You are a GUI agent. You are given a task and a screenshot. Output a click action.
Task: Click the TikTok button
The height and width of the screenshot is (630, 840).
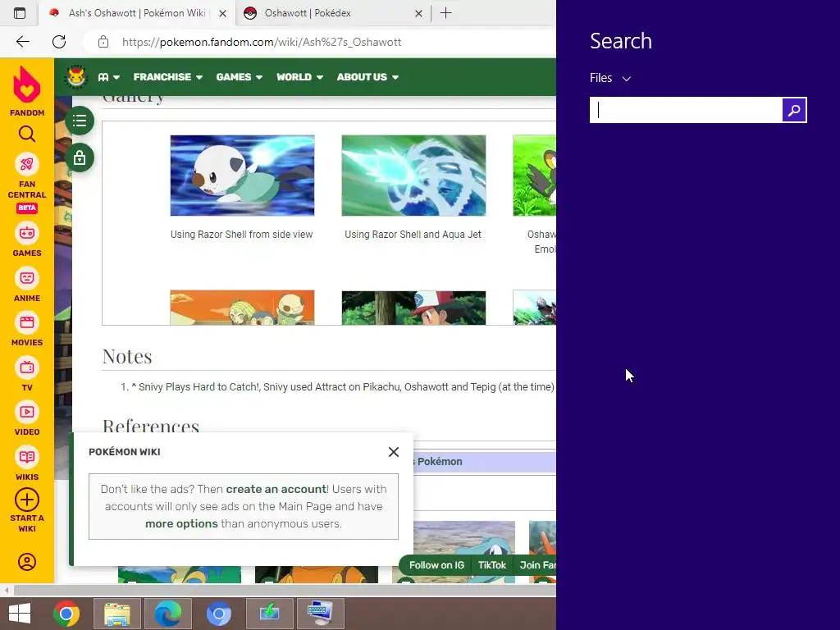point(492,565)
